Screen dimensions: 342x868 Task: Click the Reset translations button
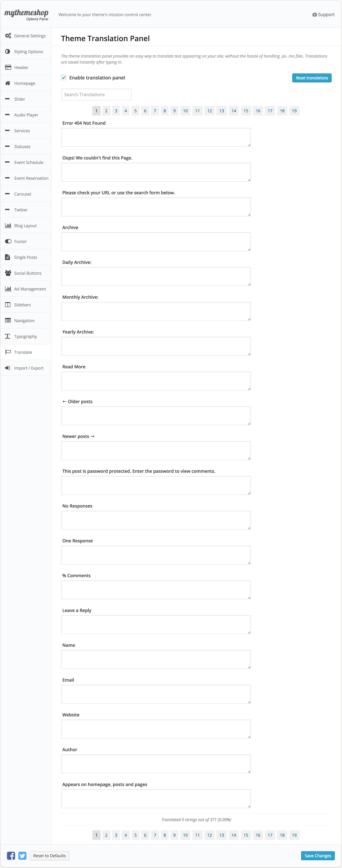312,78
